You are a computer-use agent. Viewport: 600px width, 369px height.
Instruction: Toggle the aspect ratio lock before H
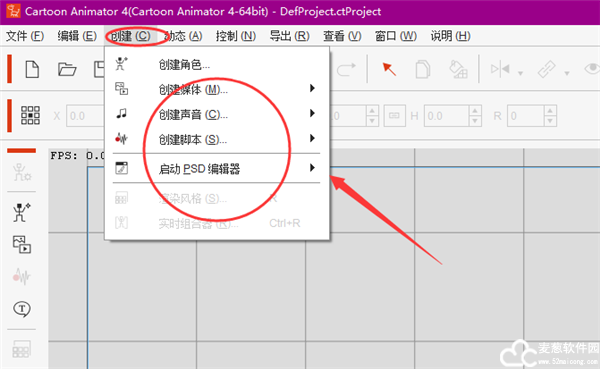click(x=395, y=115)
